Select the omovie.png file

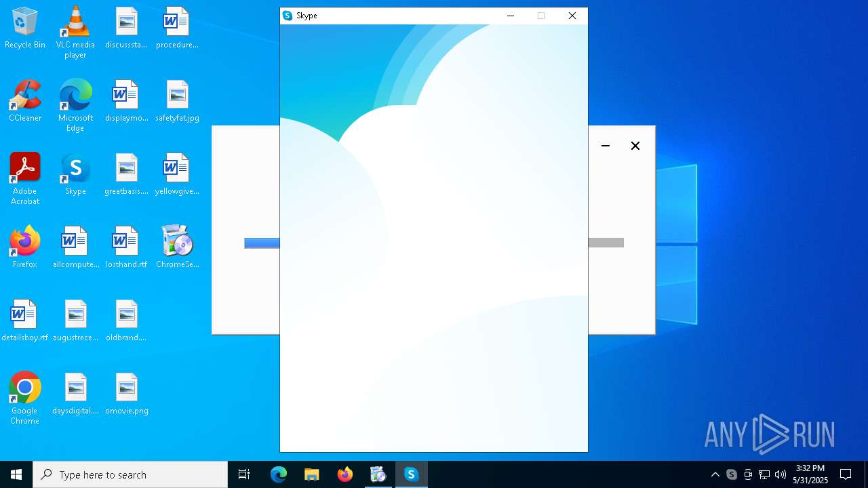126,394
